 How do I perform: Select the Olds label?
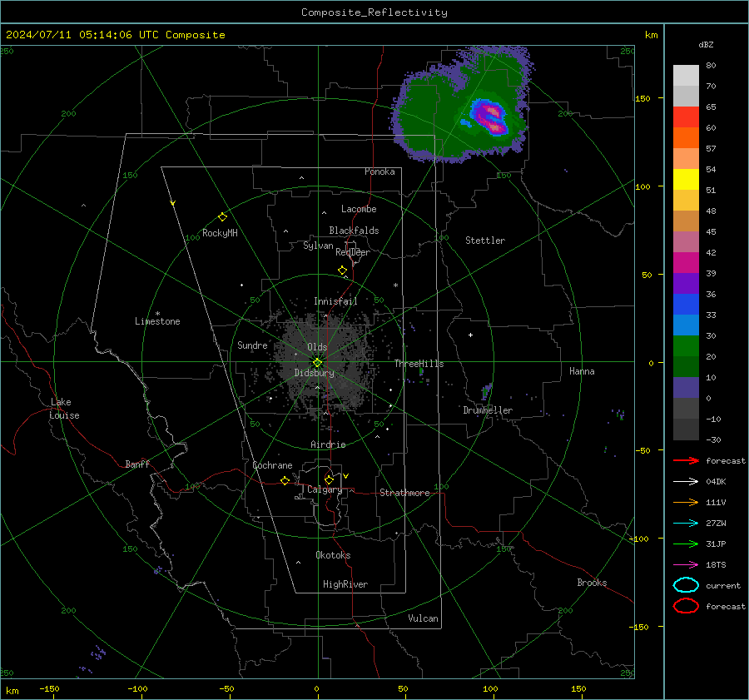pos(317,347)
